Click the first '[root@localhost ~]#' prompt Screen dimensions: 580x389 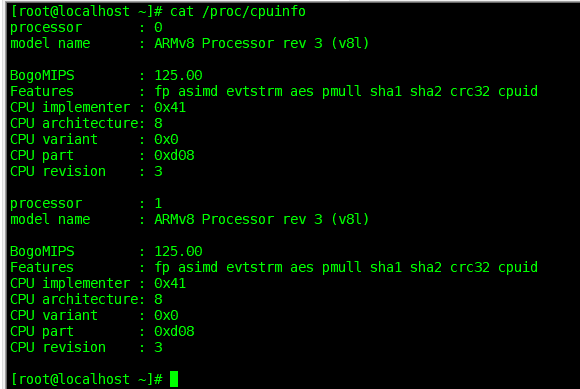click(x=87, y=11)
